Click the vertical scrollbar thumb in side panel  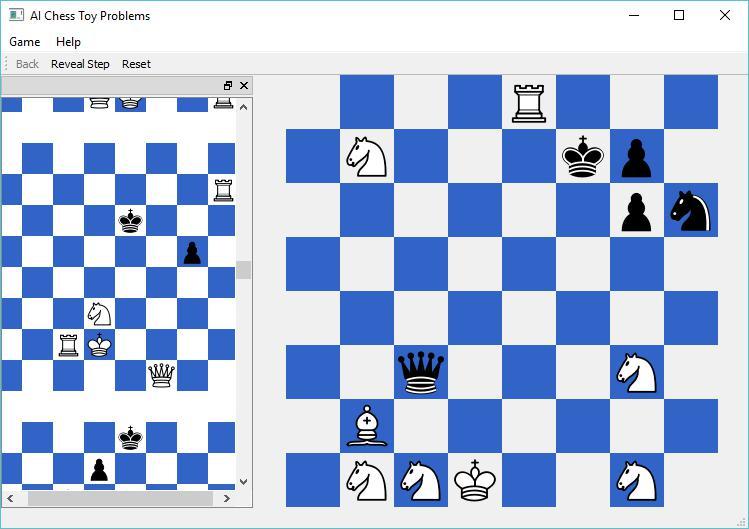pos(244,270)
